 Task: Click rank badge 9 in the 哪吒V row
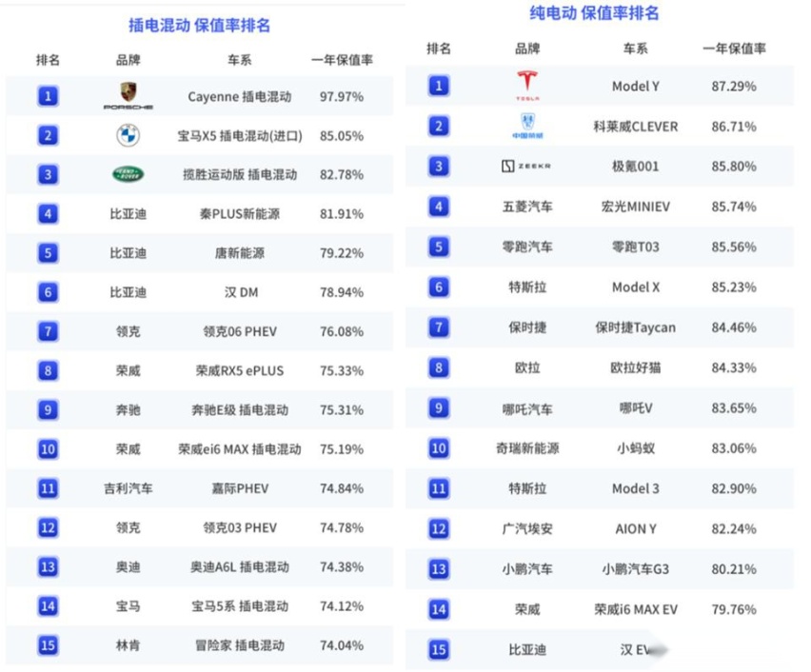click(x=439, y=408)
